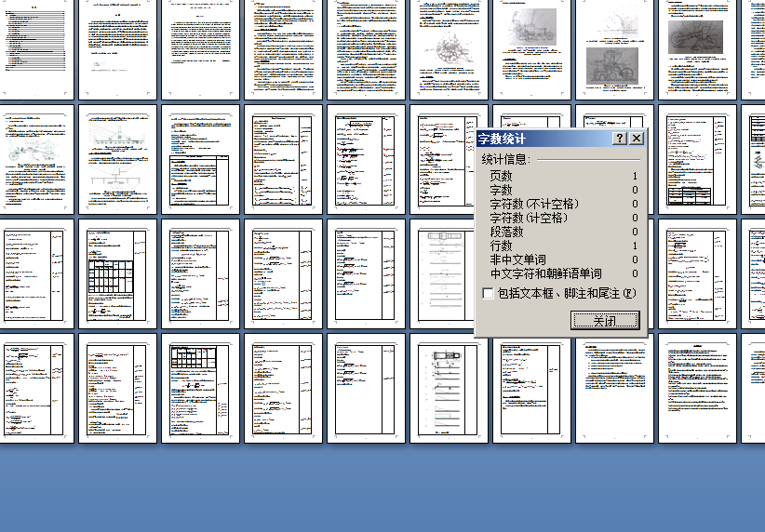The height and width of the screenshot is (532, 765).
Task: Click the 字符数(计空格) label
Action: click(x=529, y=218)
